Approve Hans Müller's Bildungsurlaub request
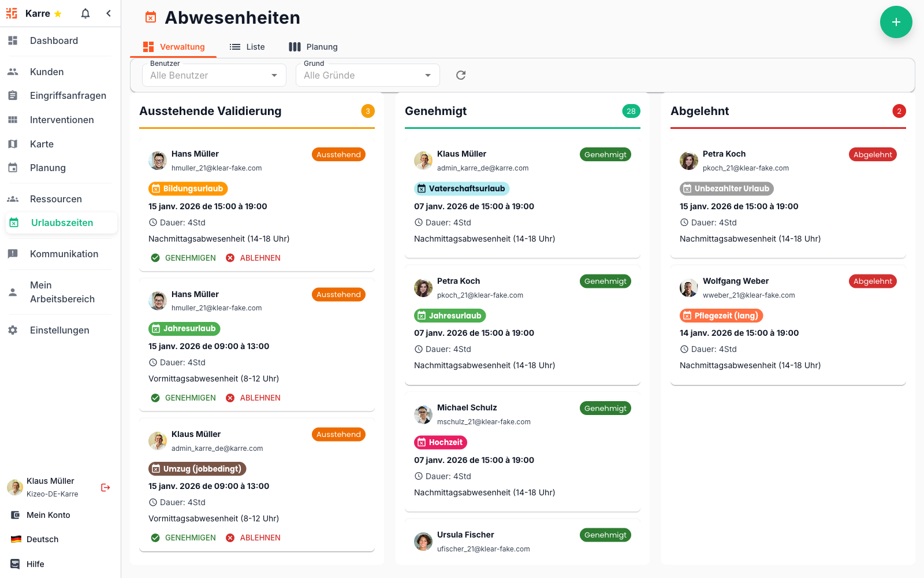This screenshot has width=924, height=578. coord(183,258)
